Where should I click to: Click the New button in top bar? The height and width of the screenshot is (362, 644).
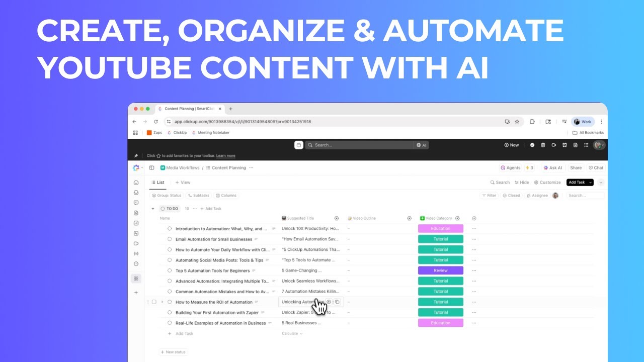click(x=511, y=145)
